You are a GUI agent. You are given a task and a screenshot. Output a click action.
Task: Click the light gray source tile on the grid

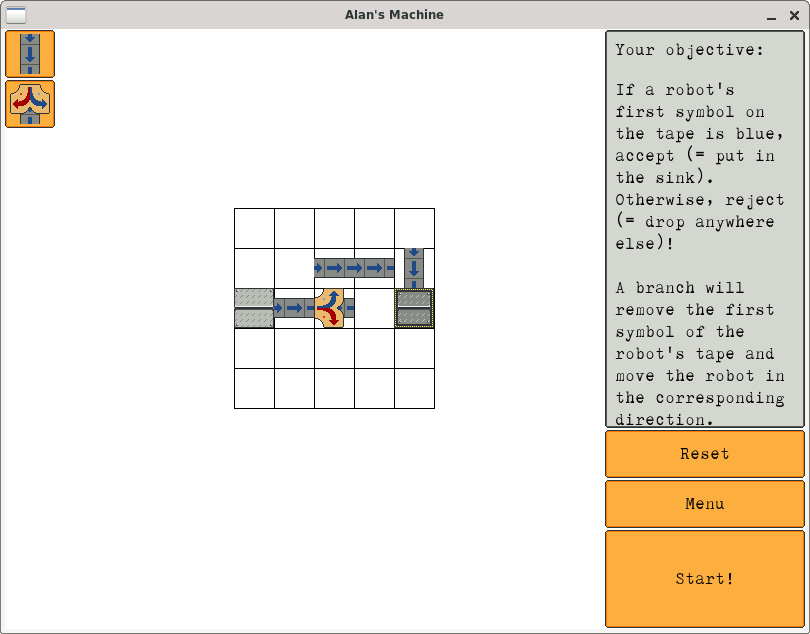(x=254, y=308)
